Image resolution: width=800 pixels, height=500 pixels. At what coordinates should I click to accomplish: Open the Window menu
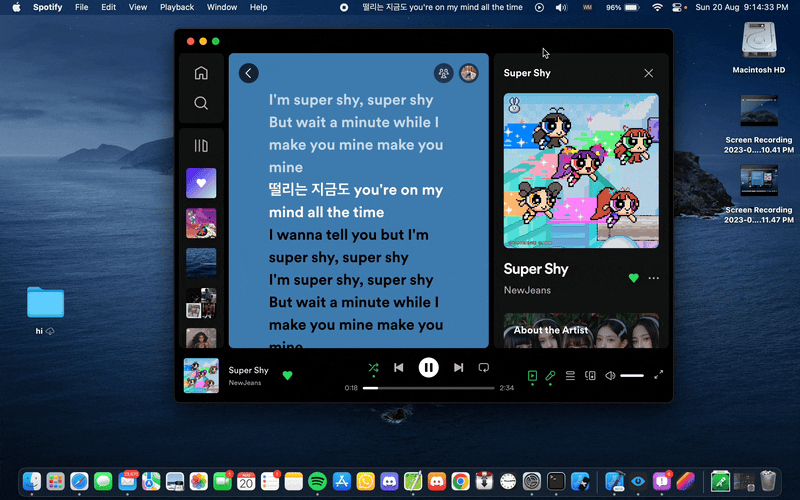222,7
